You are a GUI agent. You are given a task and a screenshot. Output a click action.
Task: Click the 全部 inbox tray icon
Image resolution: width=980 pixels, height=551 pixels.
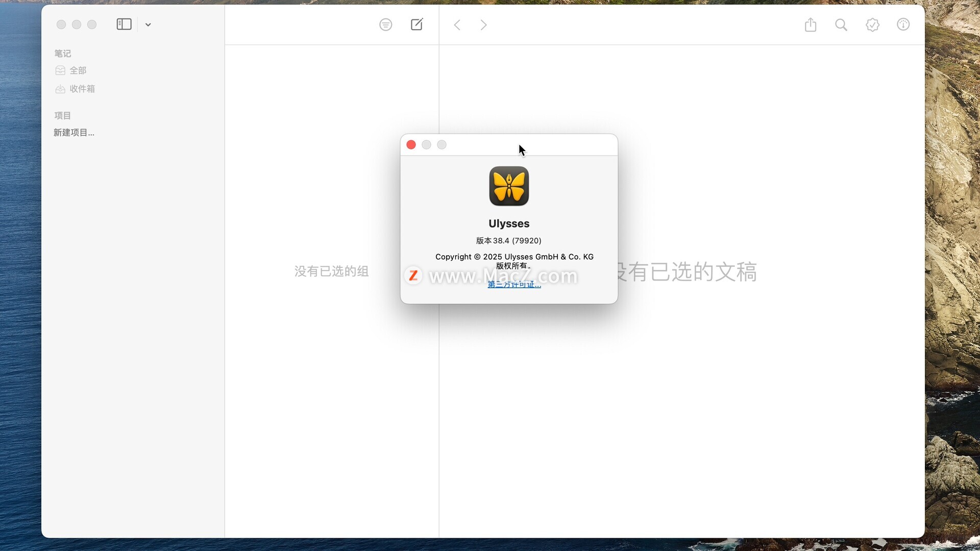coord(60,70)
